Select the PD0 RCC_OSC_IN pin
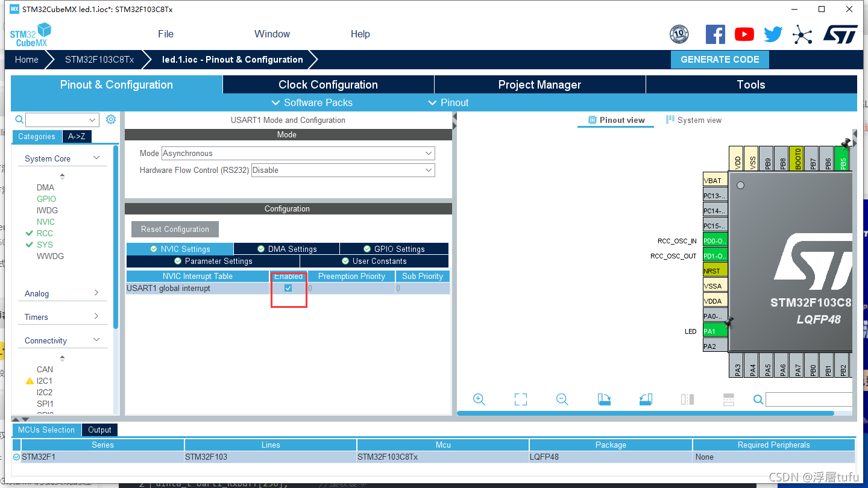Screen dimensions: 868x488 [715, 241]
